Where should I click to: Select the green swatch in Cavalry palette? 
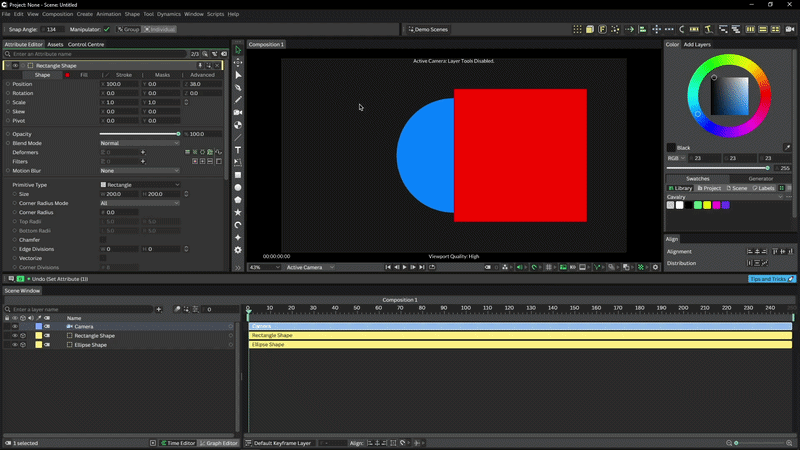coord(697,205)
